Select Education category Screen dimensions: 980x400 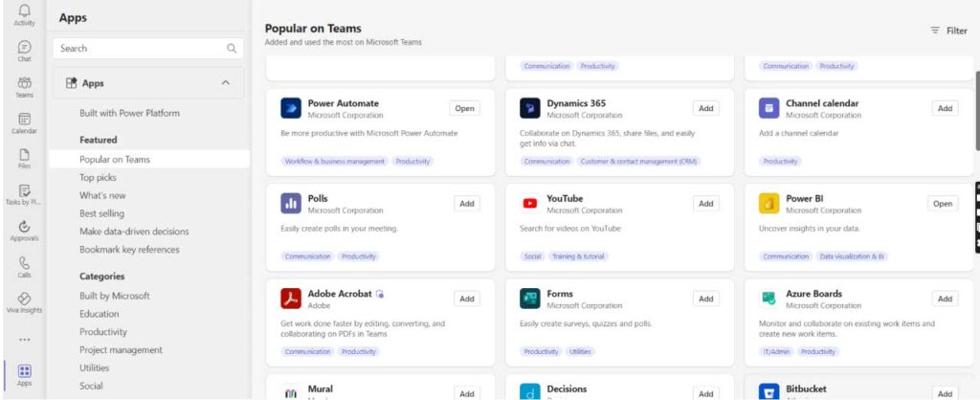coord(99,314)
